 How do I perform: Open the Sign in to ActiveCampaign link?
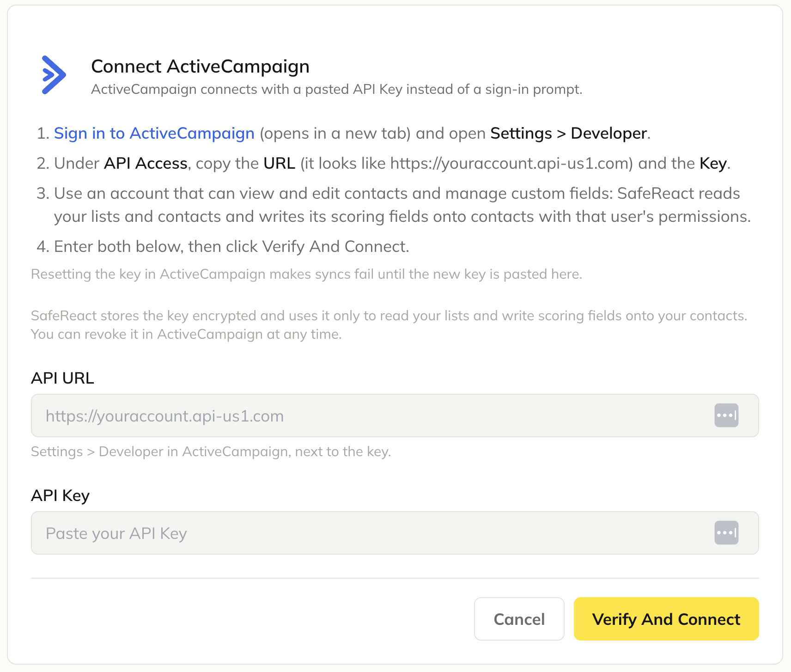coord(154,133)
